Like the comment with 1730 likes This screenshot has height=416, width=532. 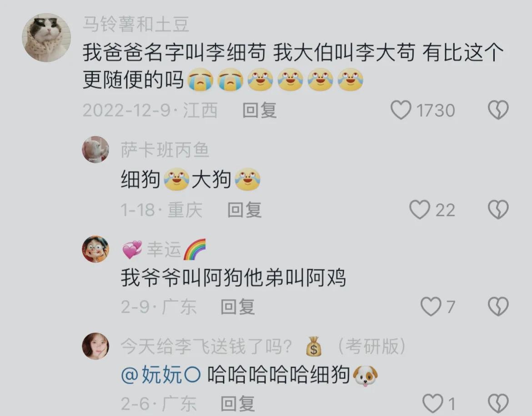click(401, 110)
